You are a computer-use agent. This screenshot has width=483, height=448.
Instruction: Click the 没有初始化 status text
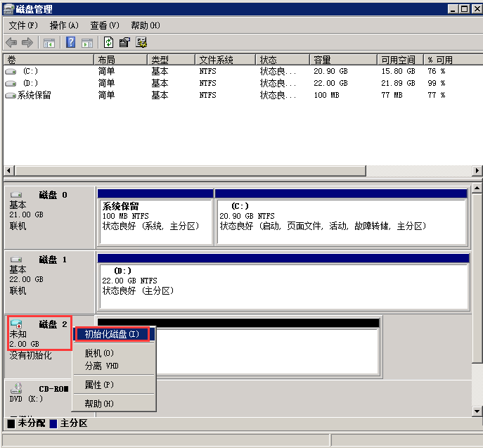pyautogui.click(x=30, y=356)
